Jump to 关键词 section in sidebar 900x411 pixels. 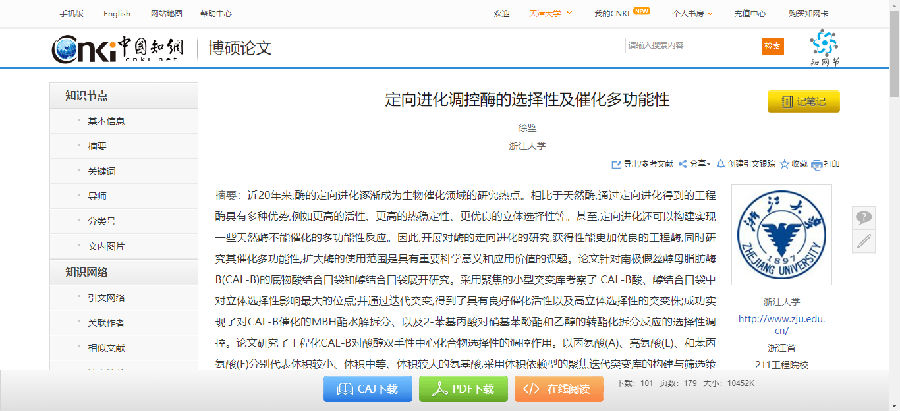[x=102, y=171]
